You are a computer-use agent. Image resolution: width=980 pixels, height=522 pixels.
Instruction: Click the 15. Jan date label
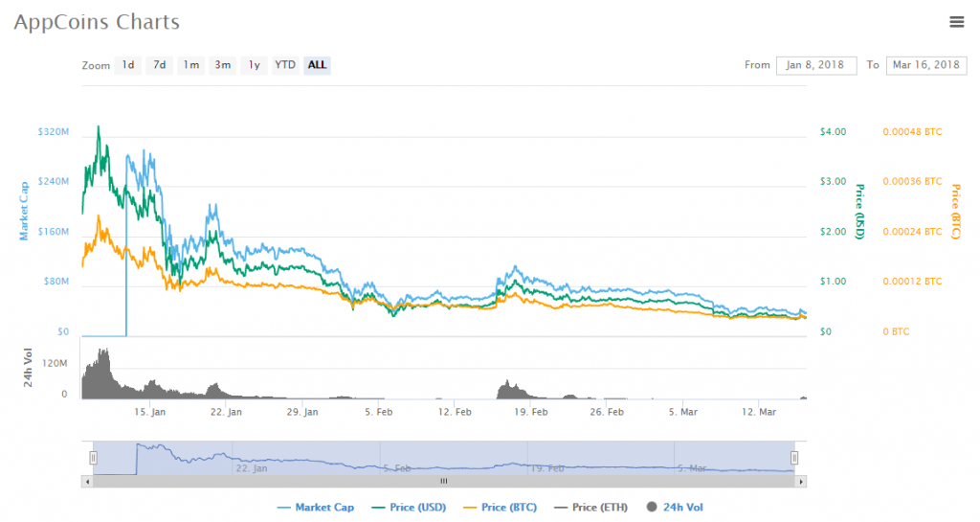coord(150,412)
